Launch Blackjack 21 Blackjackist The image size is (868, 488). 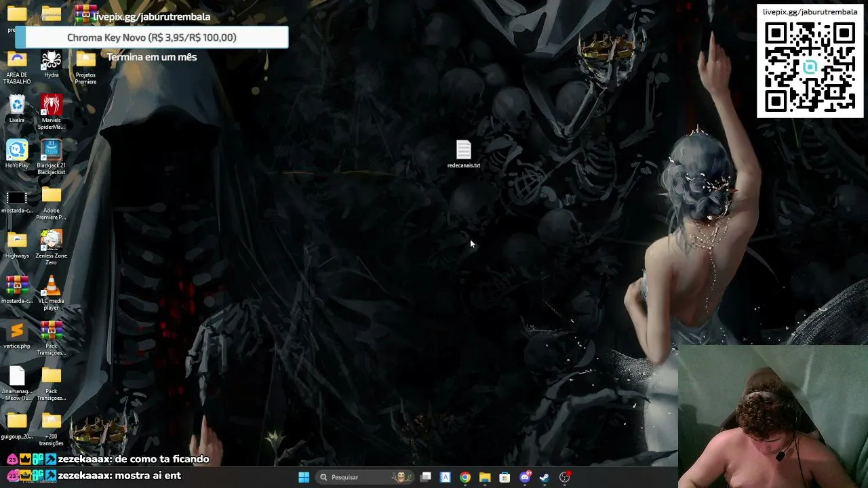click(52, 157)
